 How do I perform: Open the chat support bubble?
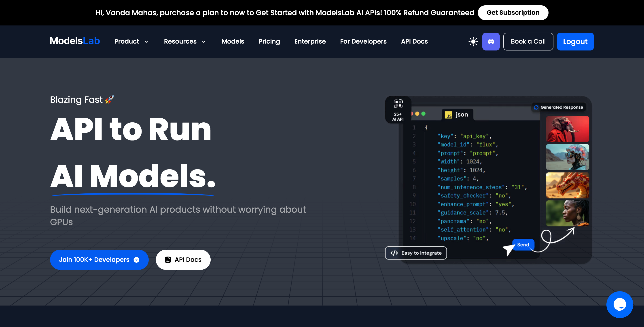coord(620,304)
